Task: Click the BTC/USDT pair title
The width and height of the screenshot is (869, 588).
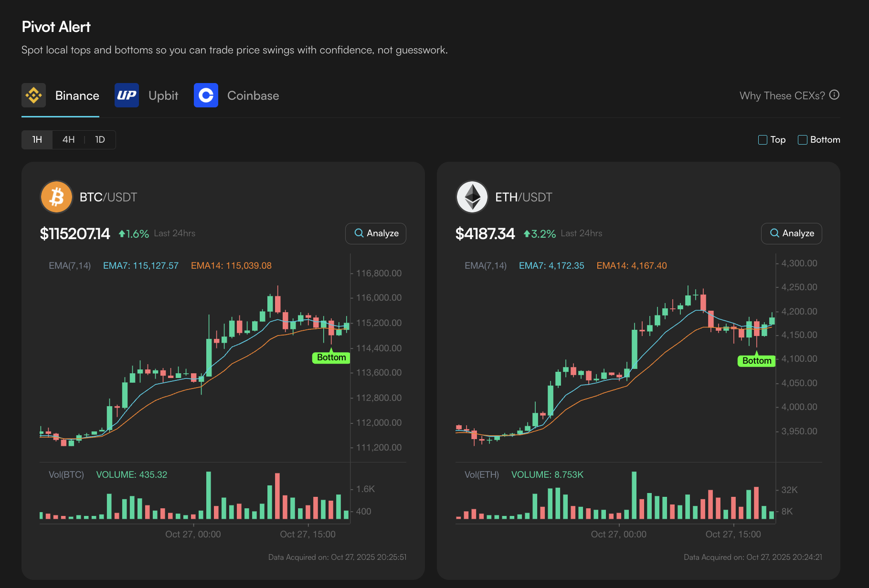Action: 108,197
